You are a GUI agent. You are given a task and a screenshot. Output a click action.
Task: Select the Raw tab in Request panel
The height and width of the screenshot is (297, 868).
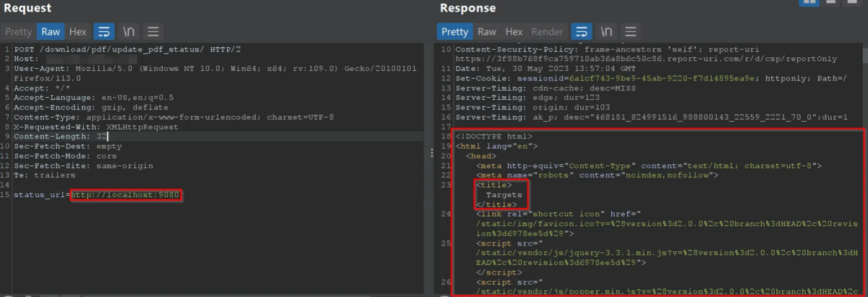(x=51, y=32)
